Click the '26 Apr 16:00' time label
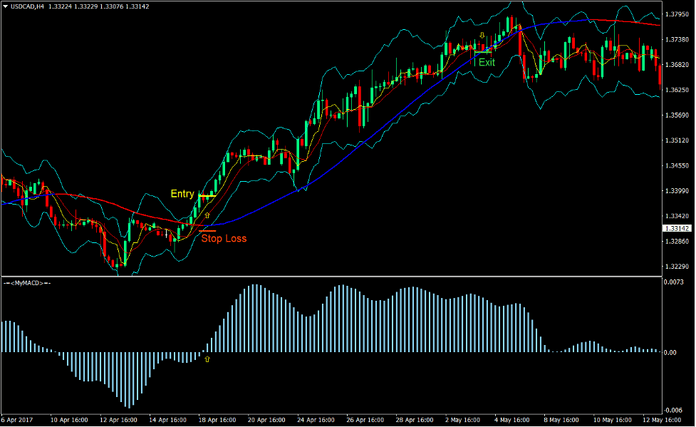Screen dimensions: 696x427 365,420
